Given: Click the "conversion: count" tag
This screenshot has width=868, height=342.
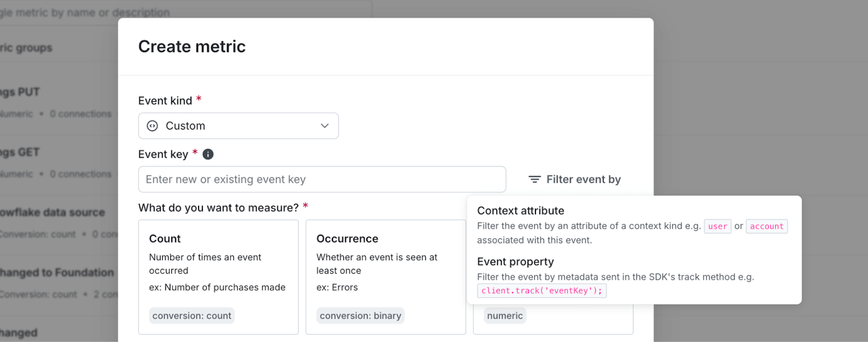Looking at the screenshot, I should 192,316.
